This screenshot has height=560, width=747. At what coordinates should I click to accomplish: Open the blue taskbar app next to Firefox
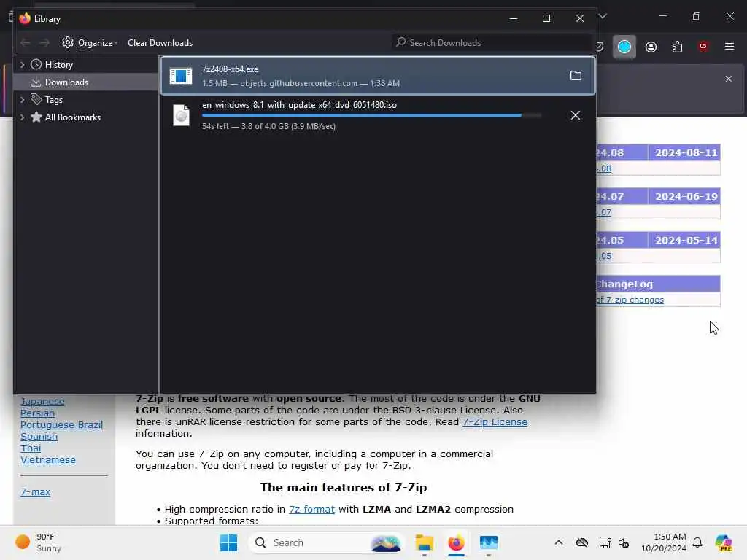489,542
